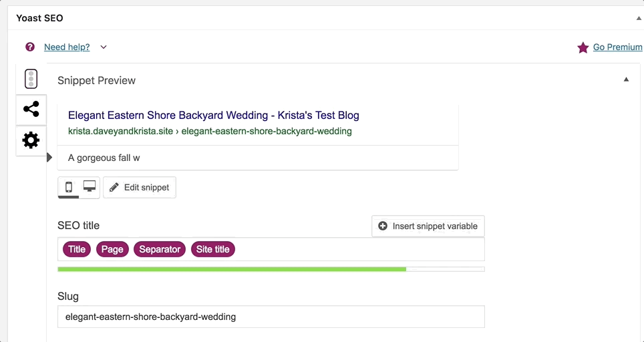644x342 pixels.
Task: Click the pencil icon on Edit snippet
Action: (x=114, y=188)
